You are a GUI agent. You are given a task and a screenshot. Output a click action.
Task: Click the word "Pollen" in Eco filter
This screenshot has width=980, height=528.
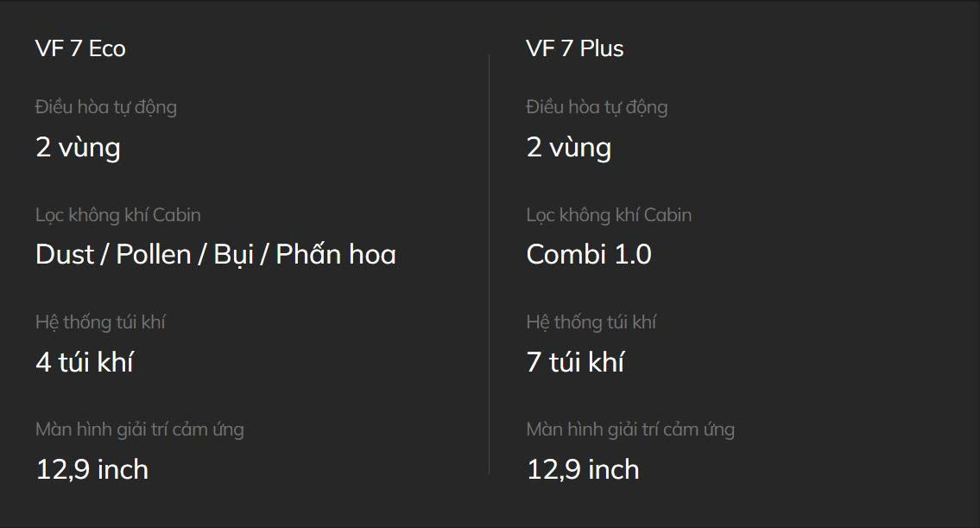tap(154, 255)
